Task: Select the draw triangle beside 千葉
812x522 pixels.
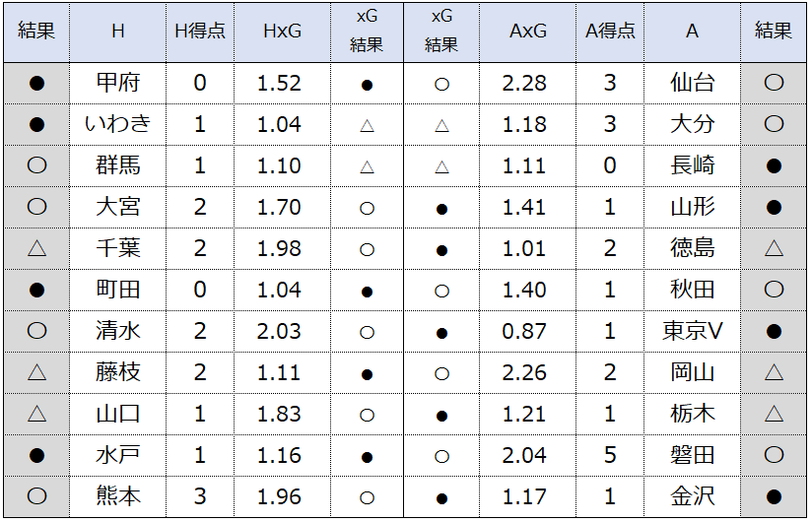Action: 36,248
